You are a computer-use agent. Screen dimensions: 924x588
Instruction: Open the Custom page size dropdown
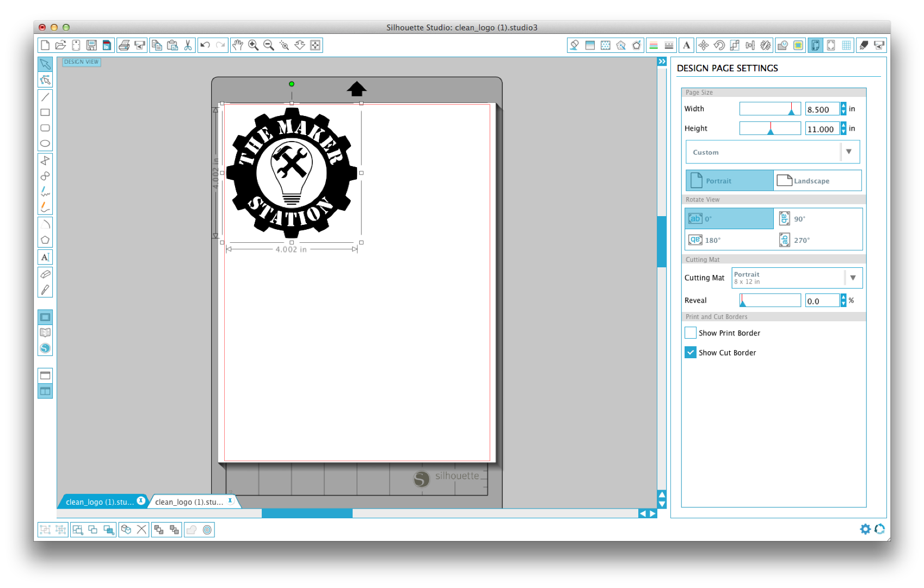pos(849,152)
